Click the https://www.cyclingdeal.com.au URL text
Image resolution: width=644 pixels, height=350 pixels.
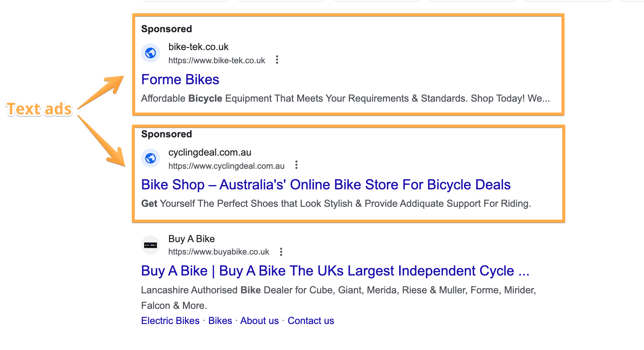pyautogui.click(x=226, y=166)
